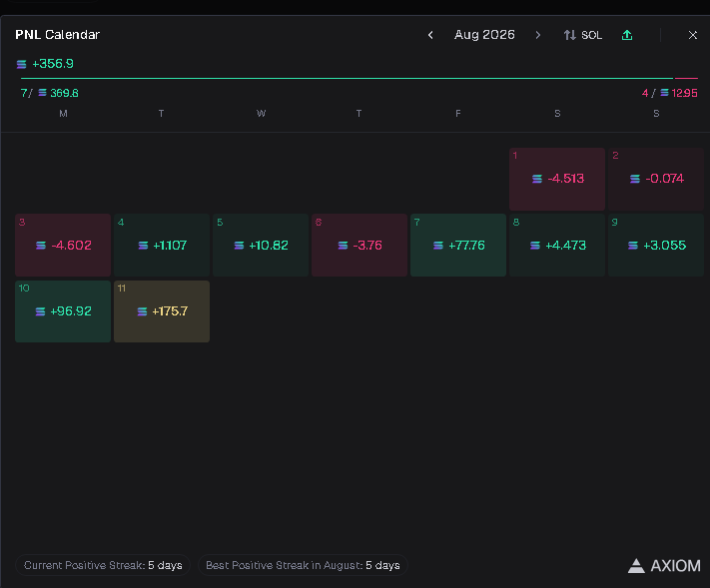Open day 2 cell with -0.074
Image resolution: width=710 pixels, height=588 pixels.
pyautogui.click(x=656, y=179)
